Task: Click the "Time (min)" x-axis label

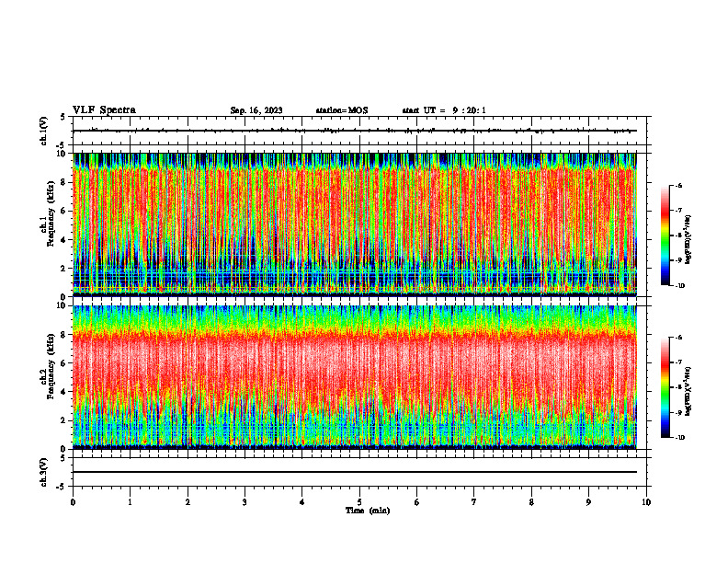Action: 368,511
